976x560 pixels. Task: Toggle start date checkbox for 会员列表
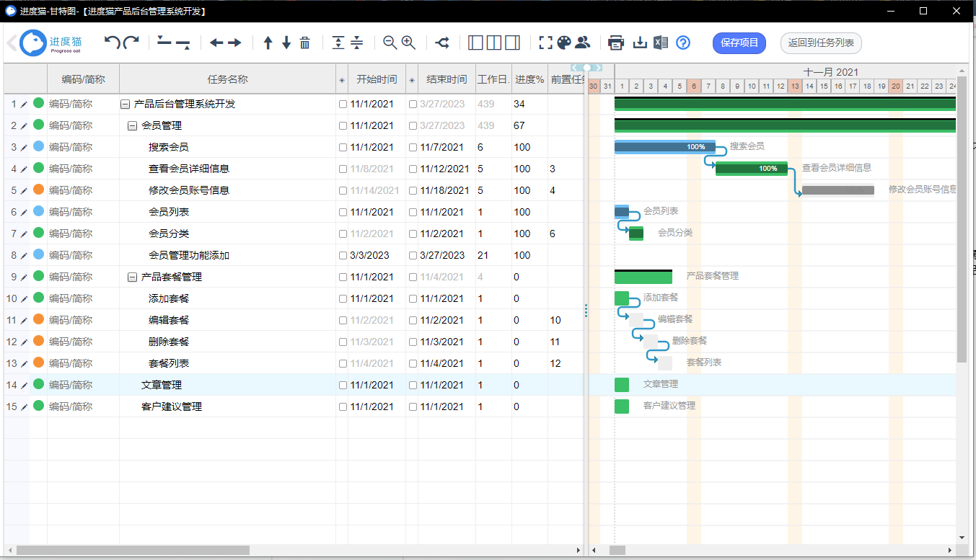343,212
